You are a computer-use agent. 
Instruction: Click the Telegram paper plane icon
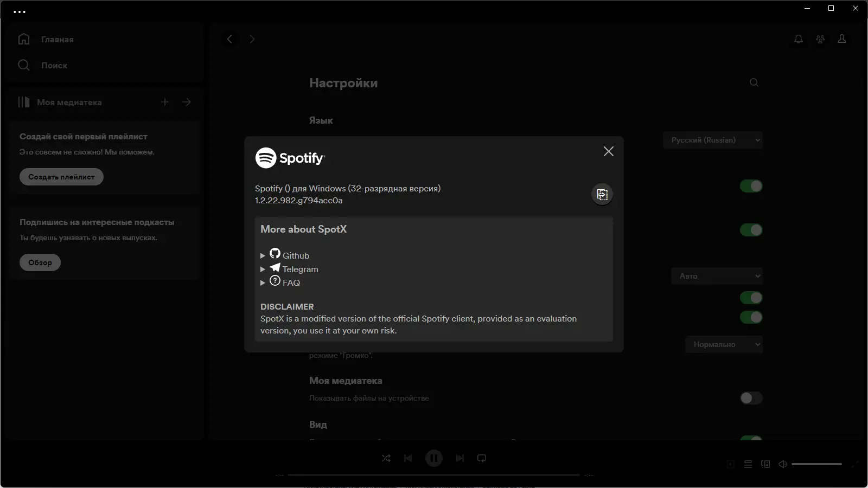275,267
